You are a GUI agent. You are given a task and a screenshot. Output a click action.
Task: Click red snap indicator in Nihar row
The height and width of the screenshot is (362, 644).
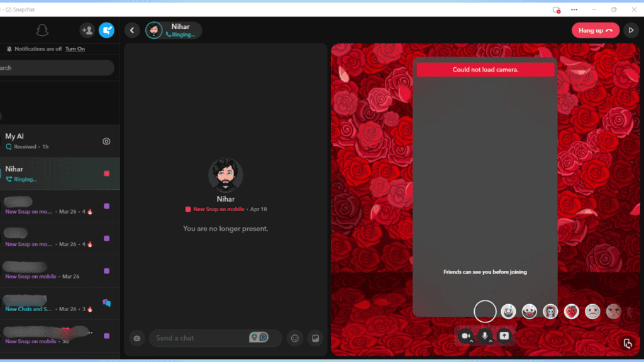tap(107, 173)
